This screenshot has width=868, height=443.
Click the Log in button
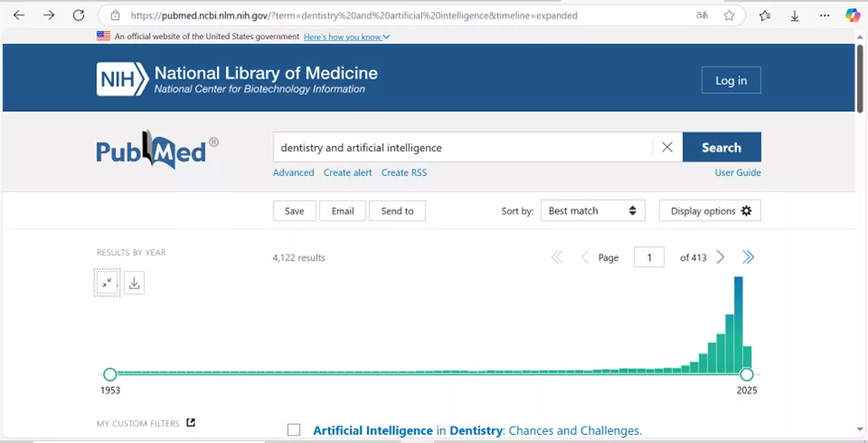(x=730, y=80)
